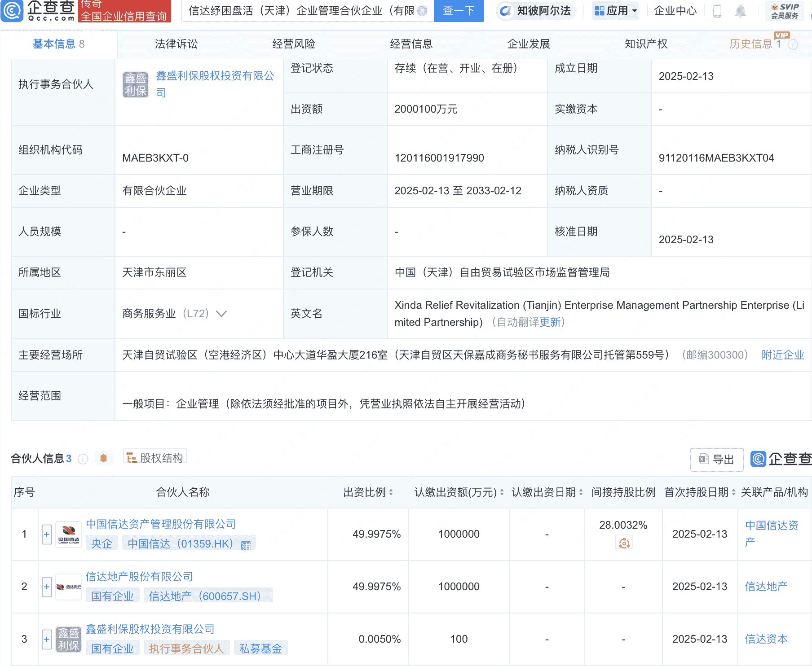Toggle monitoring bell next to 合伙人信息
The image size is (812, 666).
click(103, 458)
